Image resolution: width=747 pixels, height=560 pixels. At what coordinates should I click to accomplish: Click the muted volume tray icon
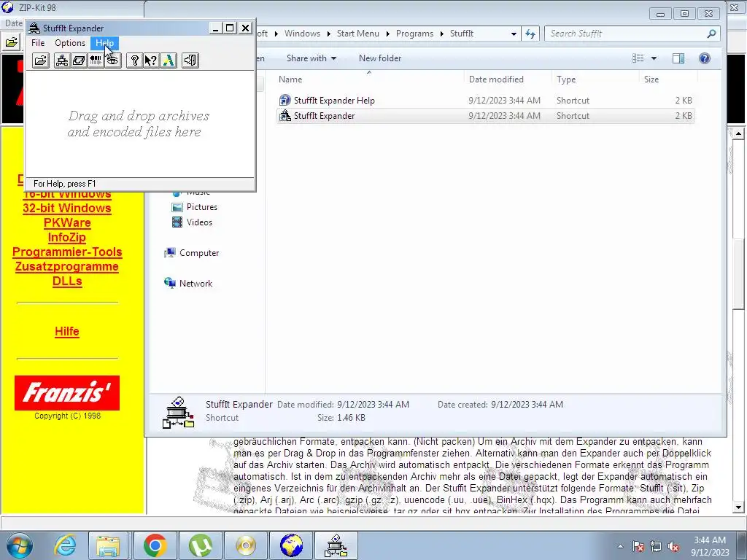coord(673,547)
